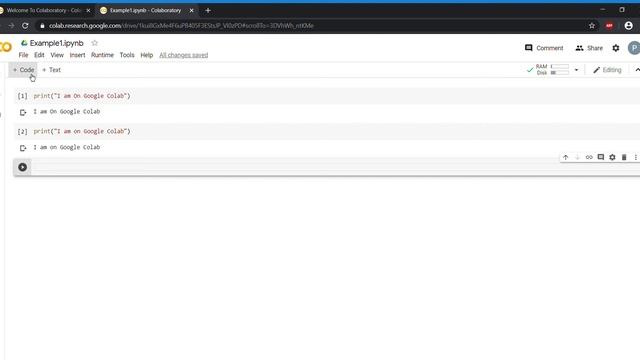Run the empty code cell
The height and width of the screenshot is (360, 640).
(x=22, y=167)
